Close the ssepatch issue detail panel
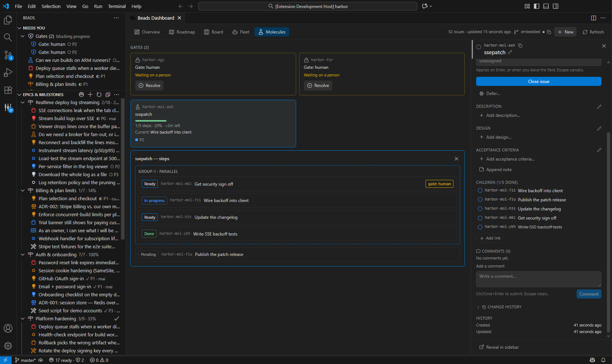Screen dimensions: 612x364 604,46
